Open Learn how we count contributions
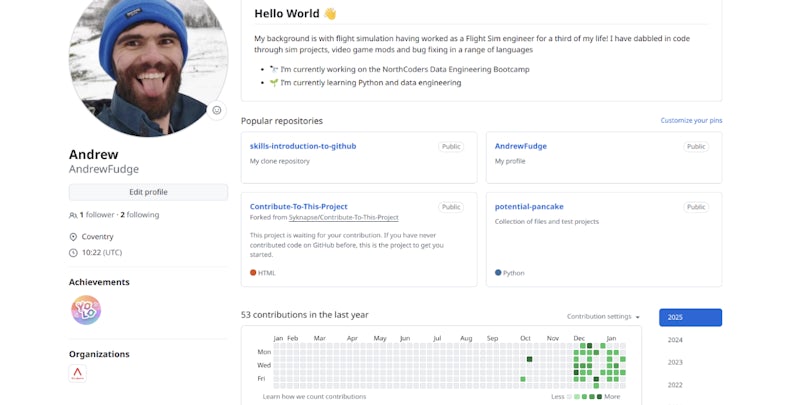Screen dimensions: 800x405 click(x=314, y=397)
